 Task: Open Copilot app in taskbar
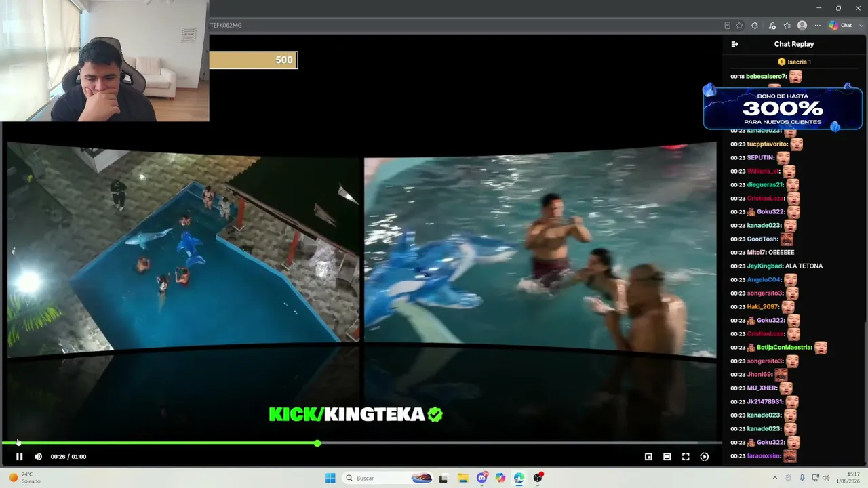pyautogui.click(x=500, y=478)
